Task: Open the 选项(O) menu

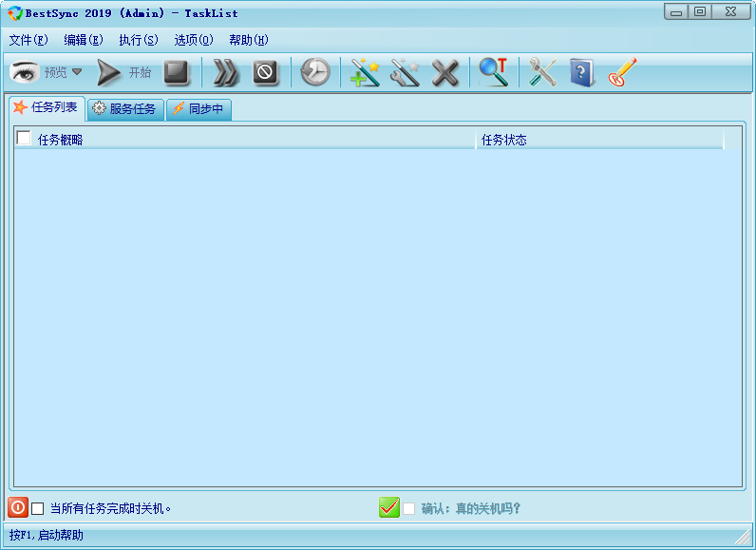Action: (194, 40)
